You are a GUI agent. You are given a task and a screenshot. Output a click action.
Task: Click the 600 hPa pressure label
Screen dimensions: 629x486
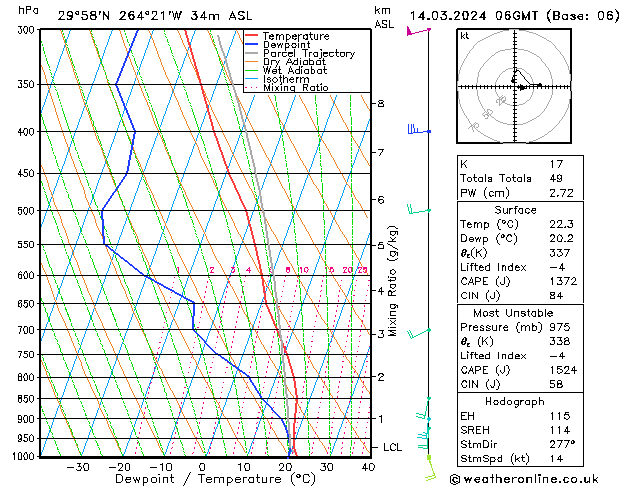pyautogui.click(x=28, y=275)
